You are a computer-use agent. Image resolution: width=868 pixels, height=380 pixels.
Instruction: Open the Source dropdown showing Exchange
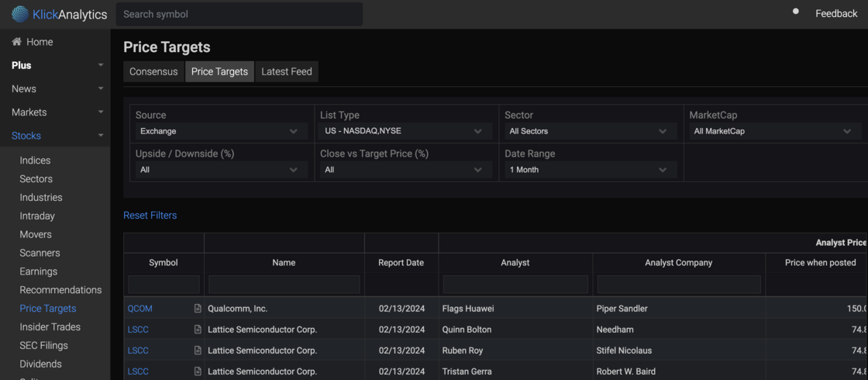[222, 131]
